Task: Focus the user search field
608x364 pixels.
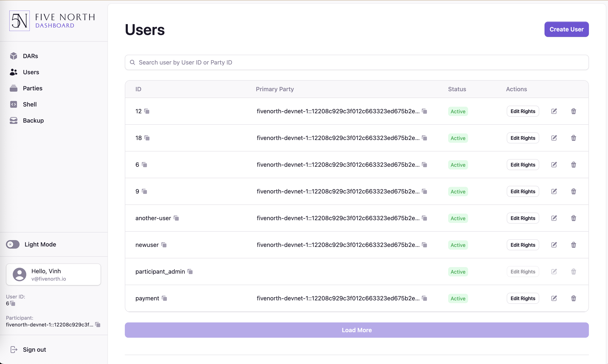Action: (356, 62)
